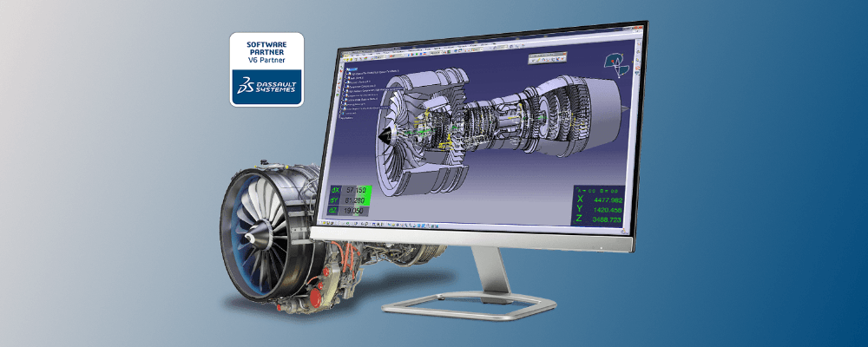Select the Z coordinate readout 3488.723

(607, 220)
